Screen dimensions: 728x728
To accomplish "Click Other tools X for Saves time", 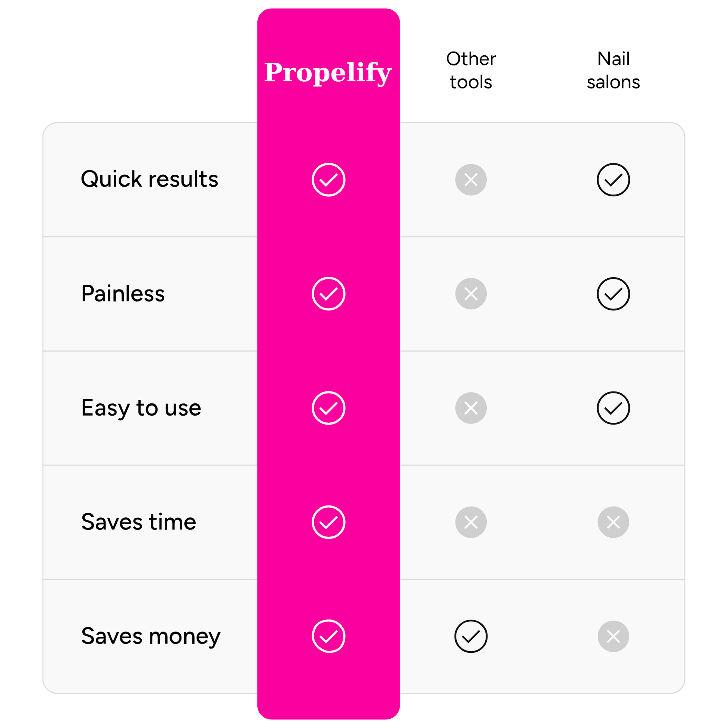I will click(471, 522).
